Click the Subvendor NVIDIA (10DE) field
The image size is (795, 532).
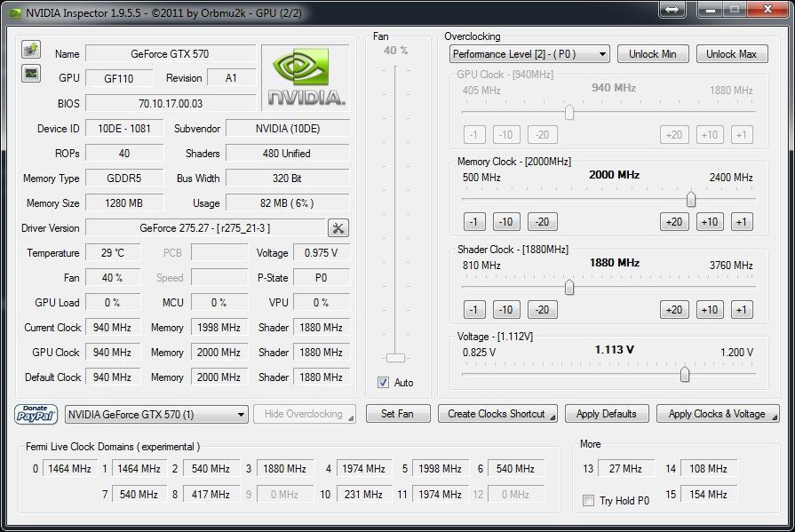pyautogui.click(x=288, y=128)
